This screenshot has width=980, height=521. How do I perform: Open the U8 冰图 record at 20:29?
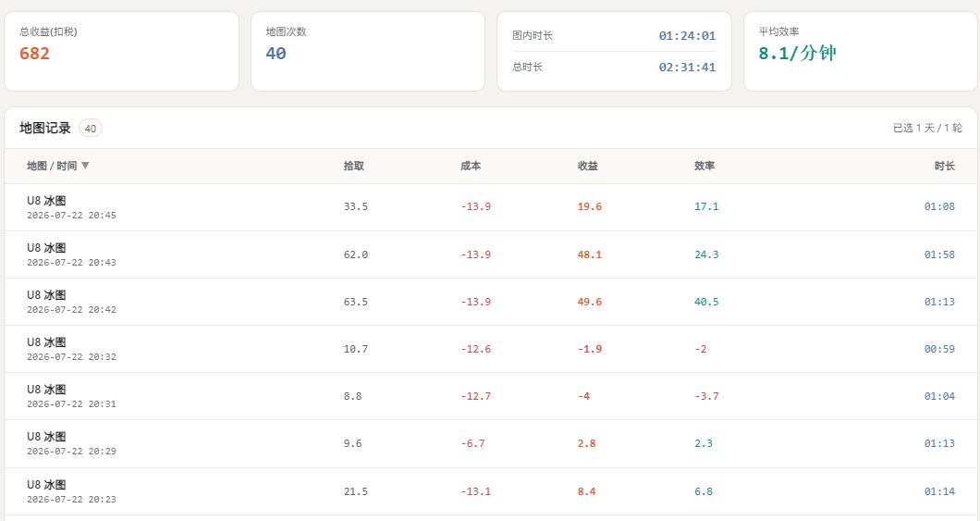(491, 443)
